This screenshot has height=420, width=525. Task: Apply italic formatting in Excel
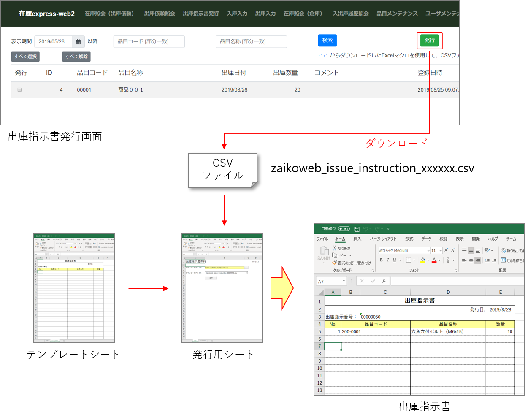pos(388,260)
